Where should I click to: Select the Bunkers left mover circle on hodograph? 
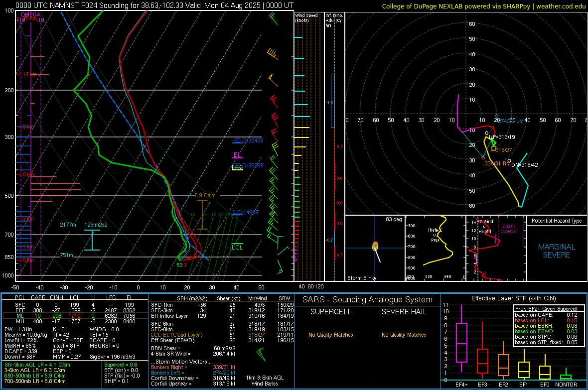(496, 116)
